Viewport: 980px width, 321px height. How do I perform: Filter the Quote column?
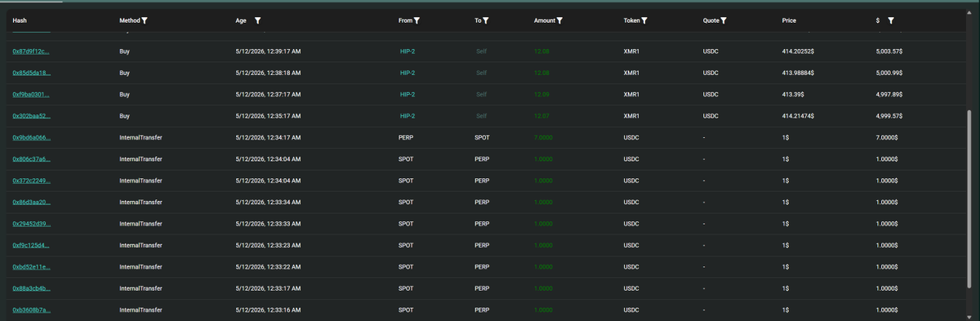(724, 20)
